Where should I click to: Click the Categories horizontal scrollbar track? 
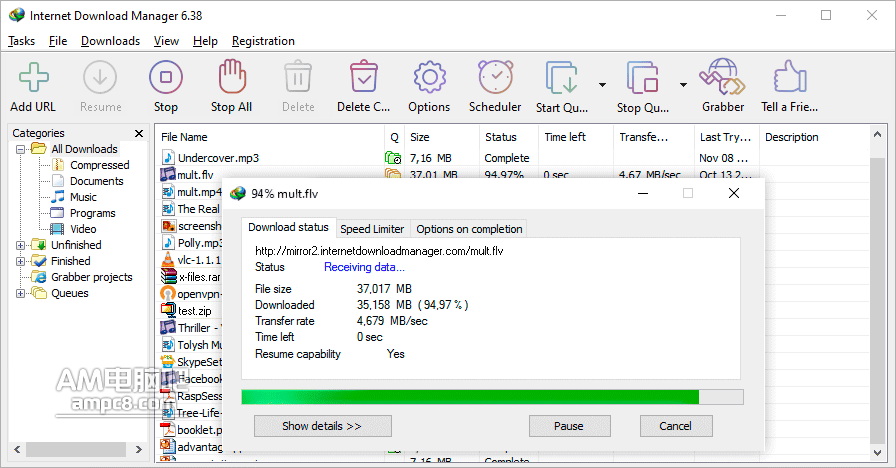77,449
